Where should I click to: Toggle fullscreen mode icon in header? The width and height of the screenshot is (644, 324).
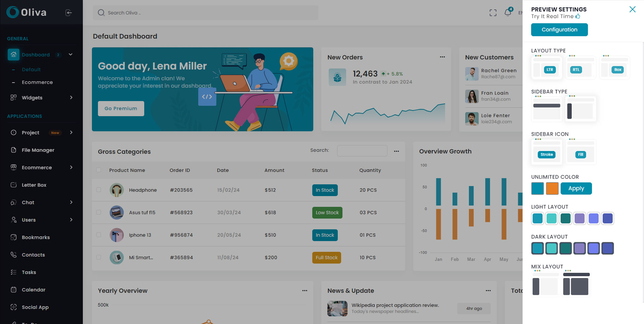(493, 13)
